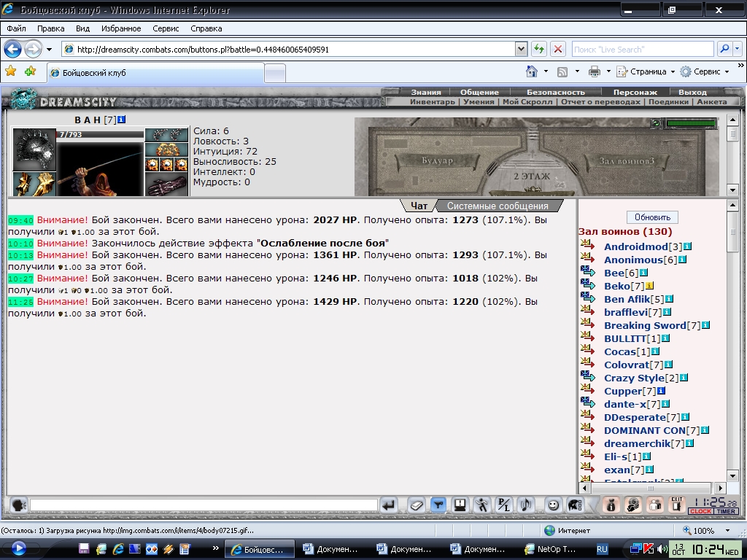Click the RSS feeds icon
The width and height of the screenshot is (747, 560).
click(562, 72)
